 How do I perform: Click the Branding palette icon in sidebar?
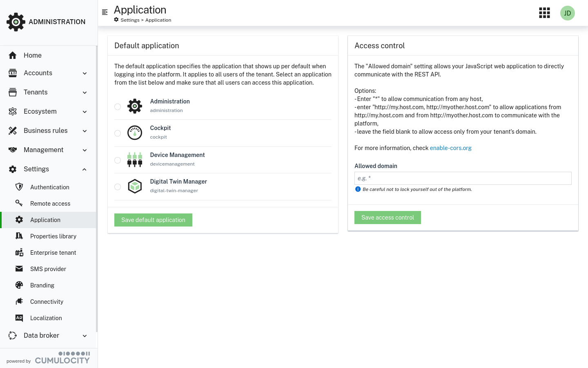[x=19, y=285]
